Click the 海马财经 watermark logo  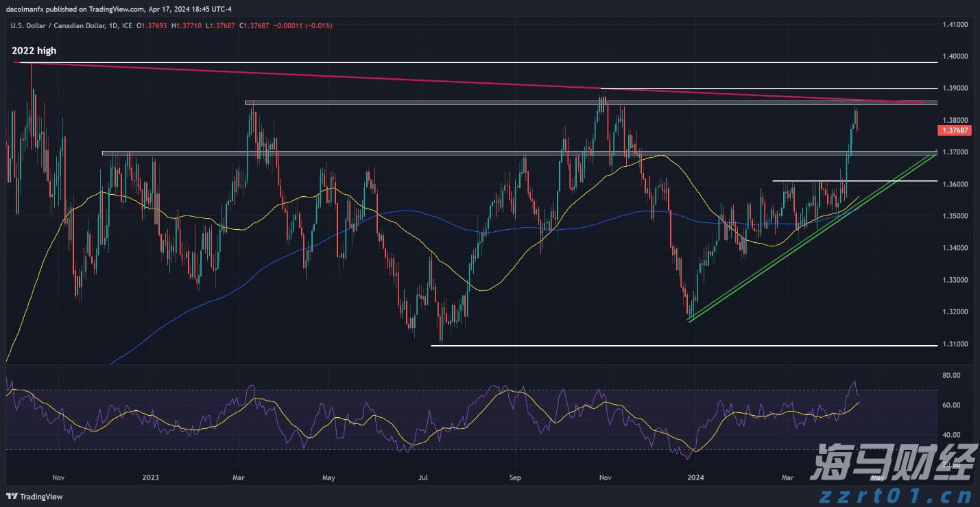892,462
